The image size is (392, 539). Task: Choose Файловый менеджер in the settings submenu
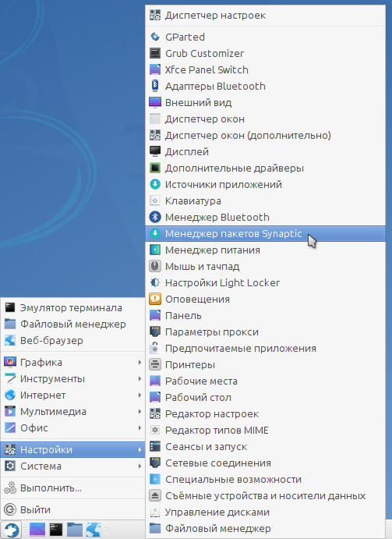coord(265,528)
